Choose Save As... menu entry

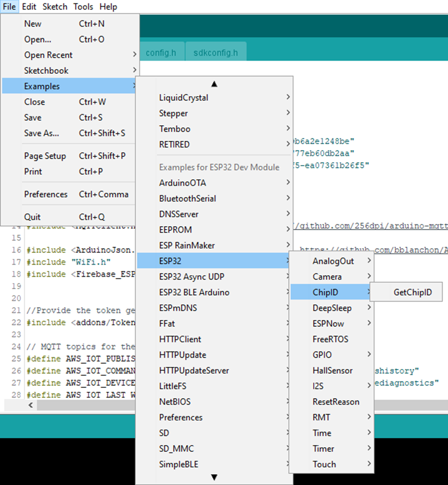click(x=69, y=133)
